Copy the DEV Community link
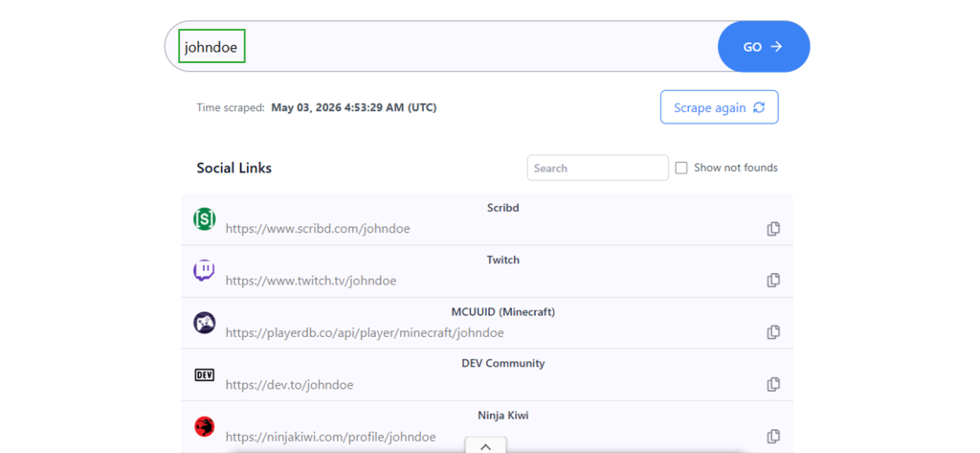This screenshot has height=453, width=980. click(773, 384)
